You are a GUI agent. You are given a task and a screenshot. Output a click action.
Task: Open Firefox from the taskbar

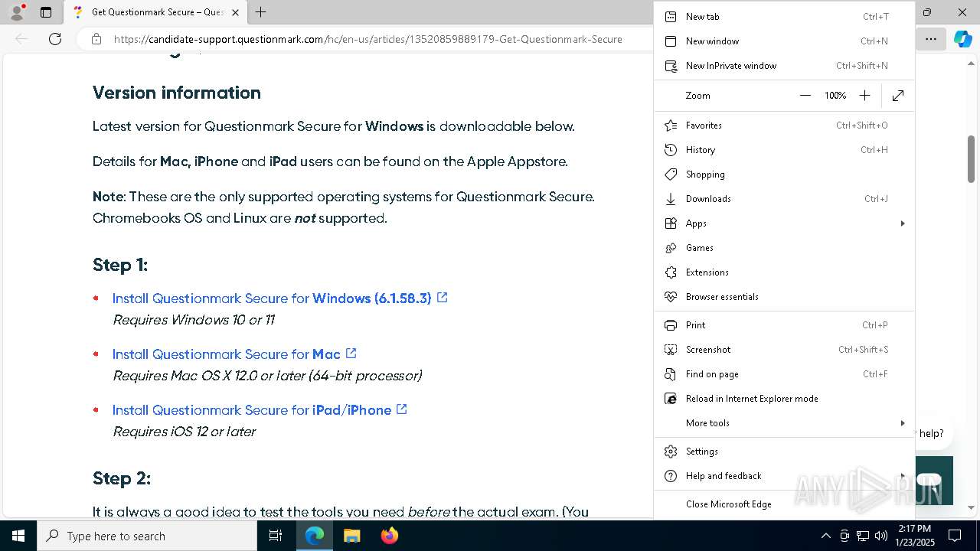(x=389, y=536)
